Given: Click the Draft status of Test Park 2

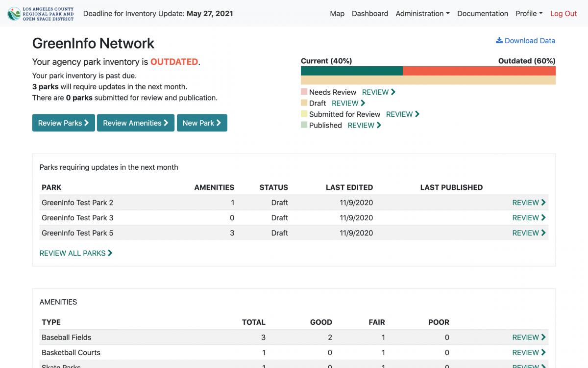Looking at the screenshot, I should coord(279,203).
